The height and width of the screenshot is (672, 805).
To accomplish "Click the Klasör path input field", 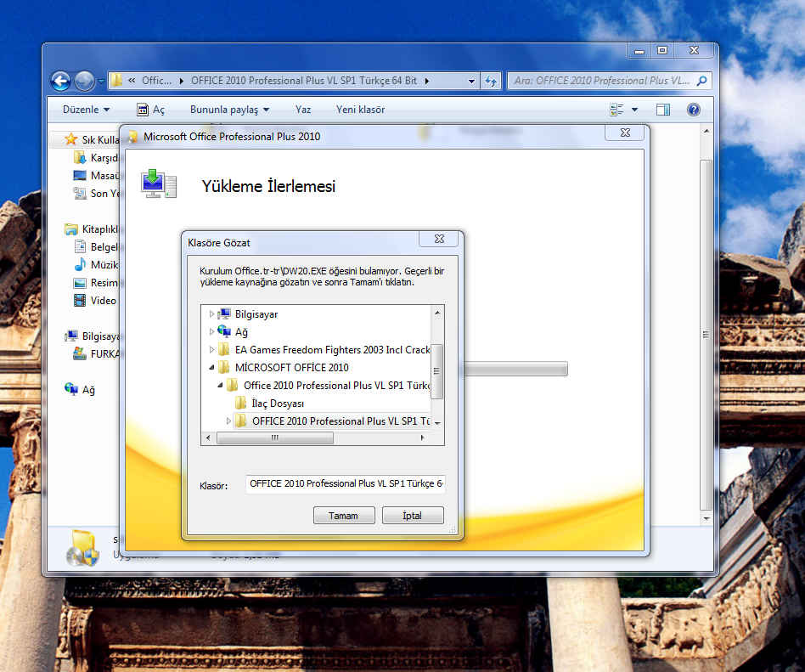I will (346, 484).
